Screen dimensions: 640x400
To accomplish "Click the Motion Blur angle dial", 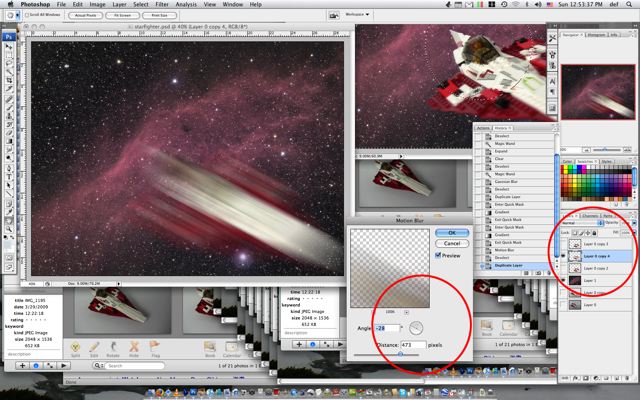I will click(x=416, y=328).
